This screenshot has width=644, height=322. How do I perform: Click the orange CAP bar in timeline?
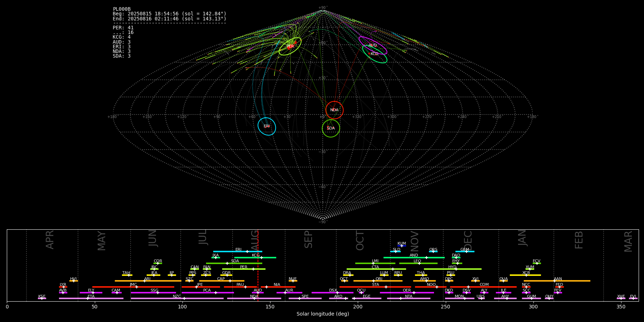click(222, 281)
